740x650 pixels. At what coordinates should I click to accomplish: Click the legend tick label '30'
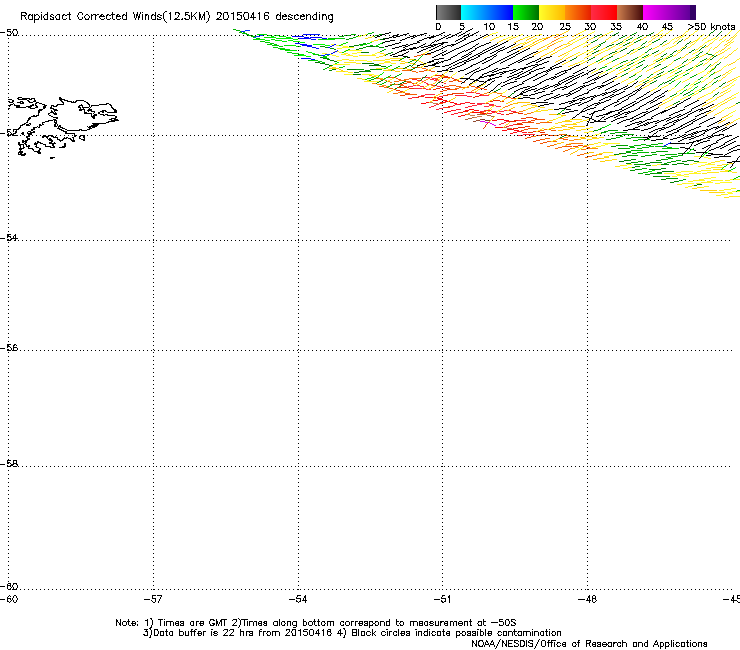click(590, 27)
